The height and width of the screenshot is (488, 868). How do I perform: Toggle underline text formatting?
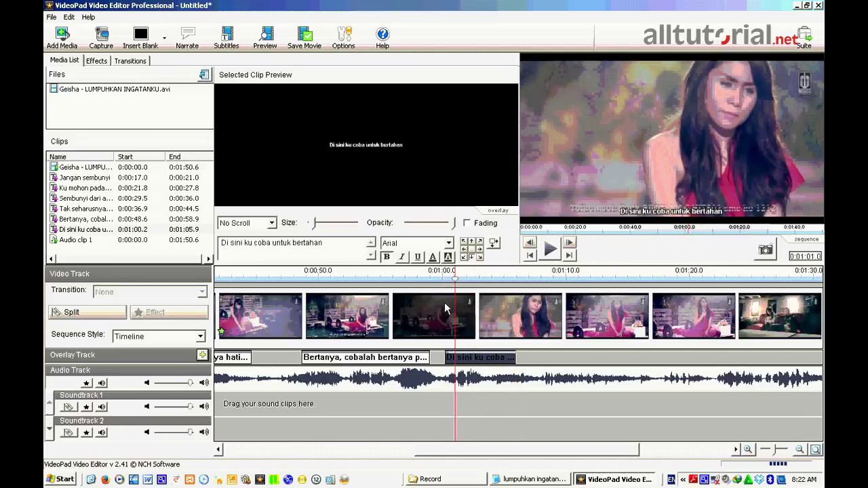[417, 257]
